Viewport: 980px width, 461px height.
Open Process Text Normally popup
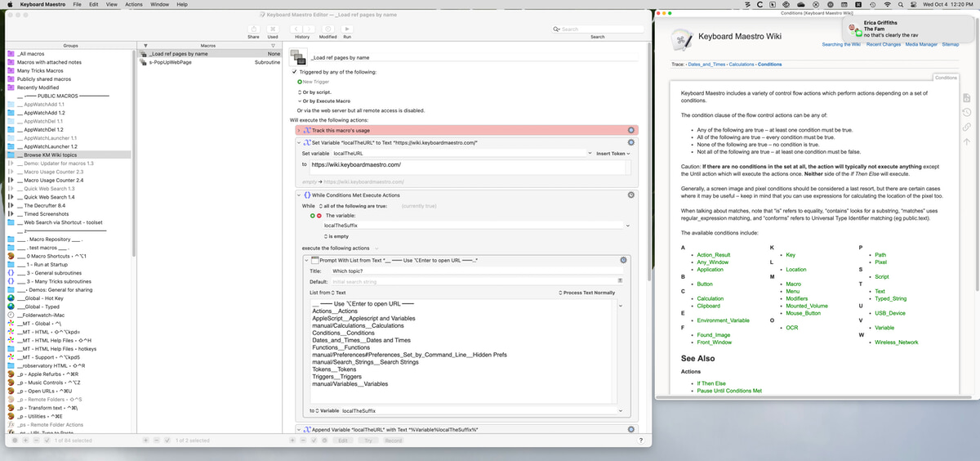click(586, 293)
